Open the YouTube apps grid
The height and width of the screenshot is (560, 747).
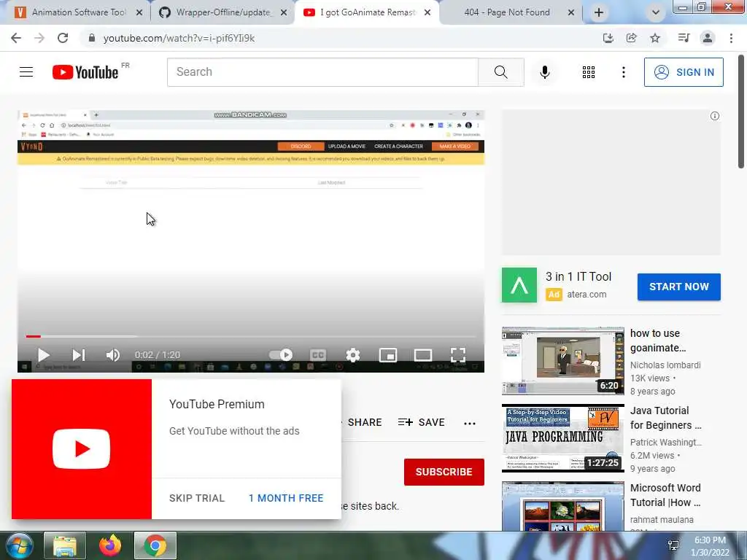[x=589, y=72]
